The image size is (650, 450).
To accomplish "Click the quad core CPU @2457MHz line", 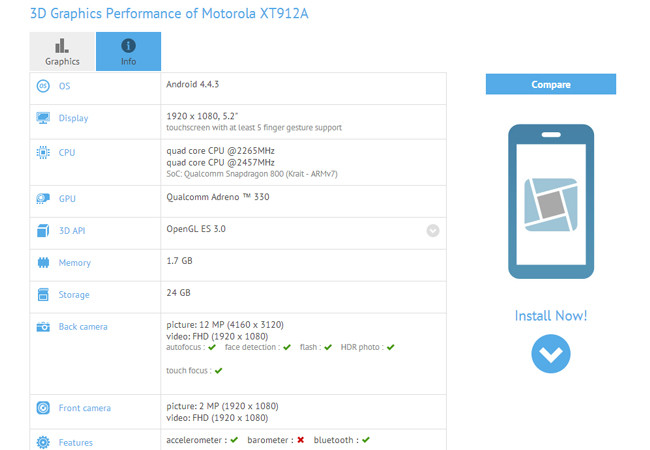I will pos(221,163).
